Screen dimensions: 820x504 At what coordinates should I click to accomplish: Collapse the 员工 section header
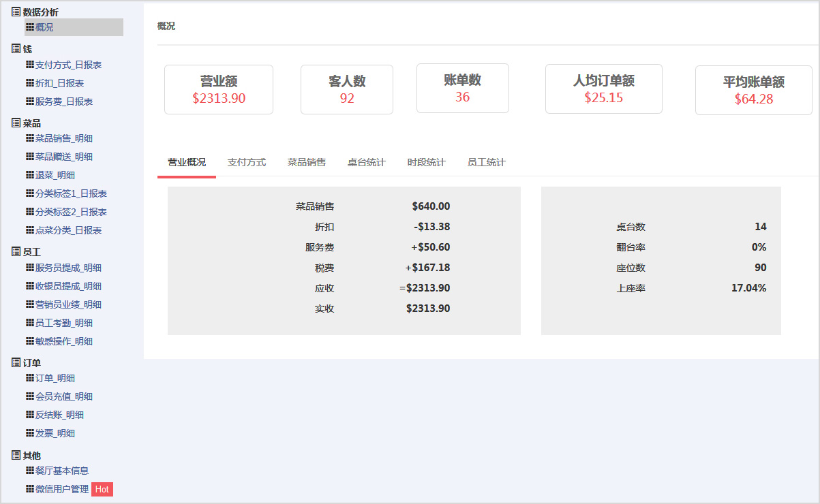[32, 252]
